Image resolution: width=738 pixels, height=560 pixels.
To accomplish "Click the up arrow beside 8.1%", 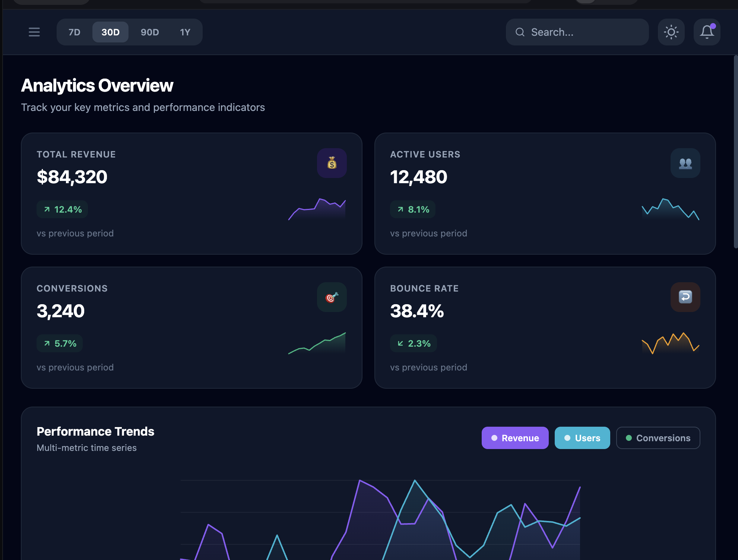I will click(400, 210).
